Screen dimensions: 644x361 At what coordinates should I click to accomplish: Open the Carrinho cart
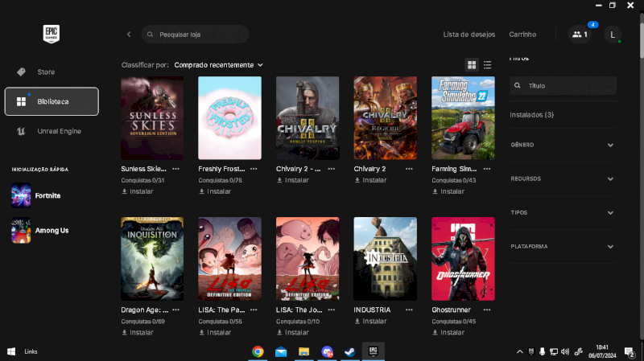point(522,35)
